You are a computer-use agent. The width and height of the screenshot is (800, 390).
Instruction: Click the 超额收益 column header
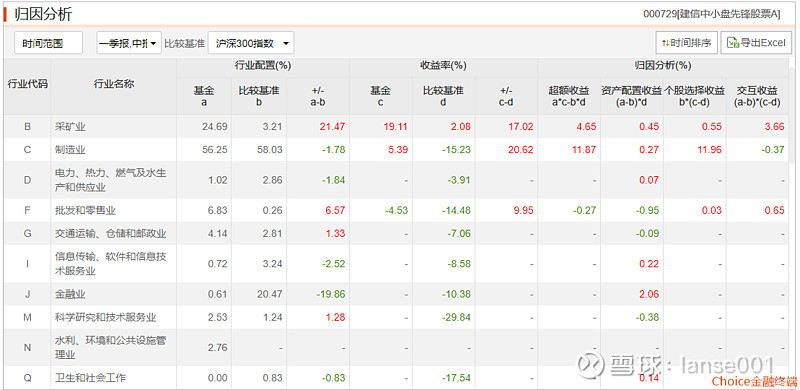pyautogui.click(x=568, y=96)
